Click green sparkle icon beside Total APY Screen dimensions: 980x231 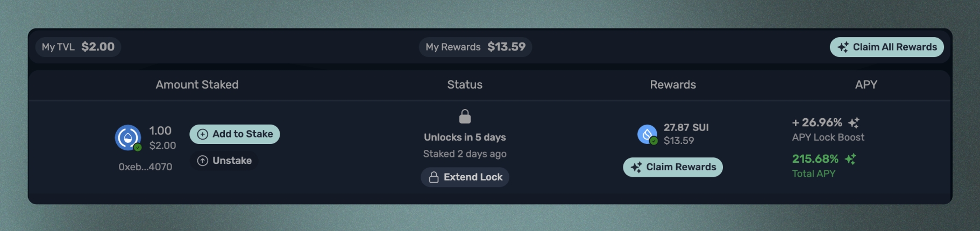(x=850, y=159)
